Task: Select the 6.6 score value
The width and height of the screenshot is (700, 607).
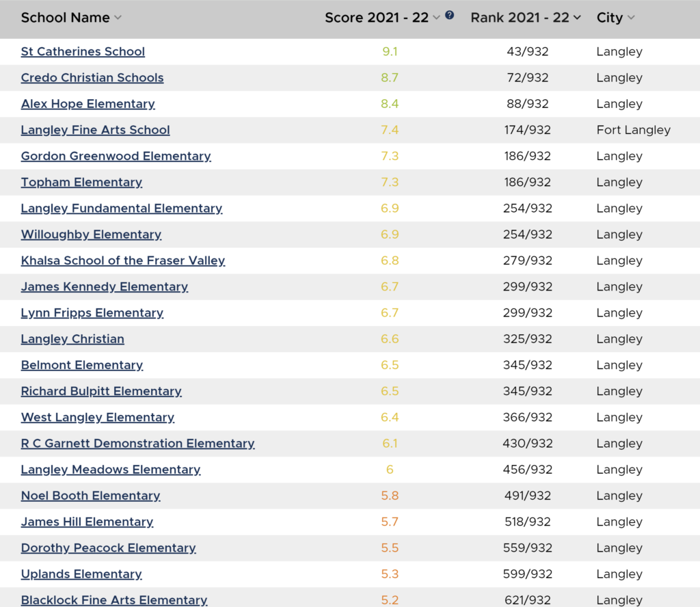Action: pyautogui.click(x=390, y=339)
